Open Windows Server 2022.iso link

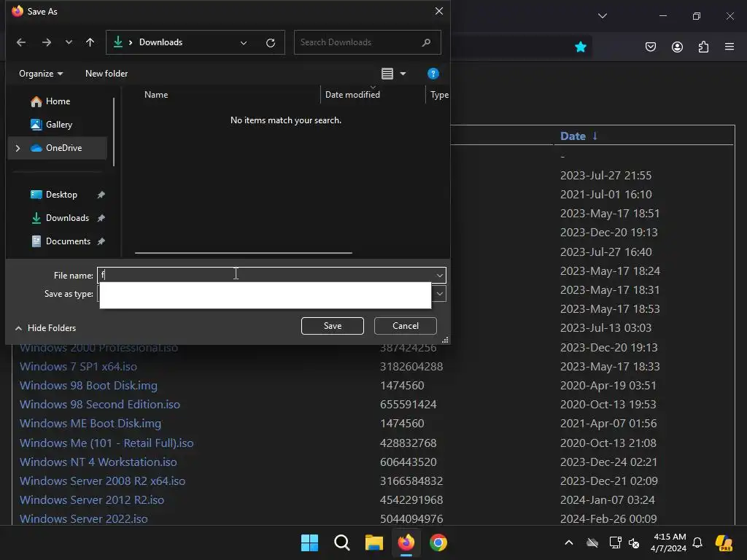pyautogui.click(x=84, y=518)
